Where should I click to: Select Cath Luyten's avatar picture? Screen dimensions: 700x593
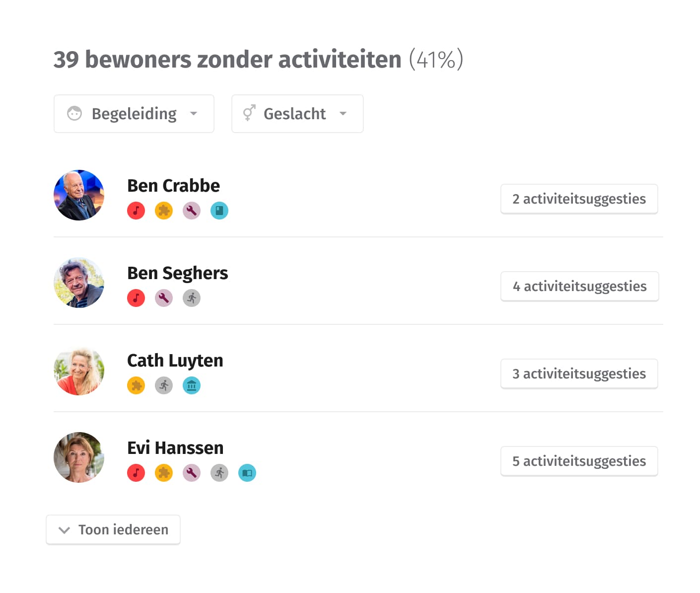(79, 370)
